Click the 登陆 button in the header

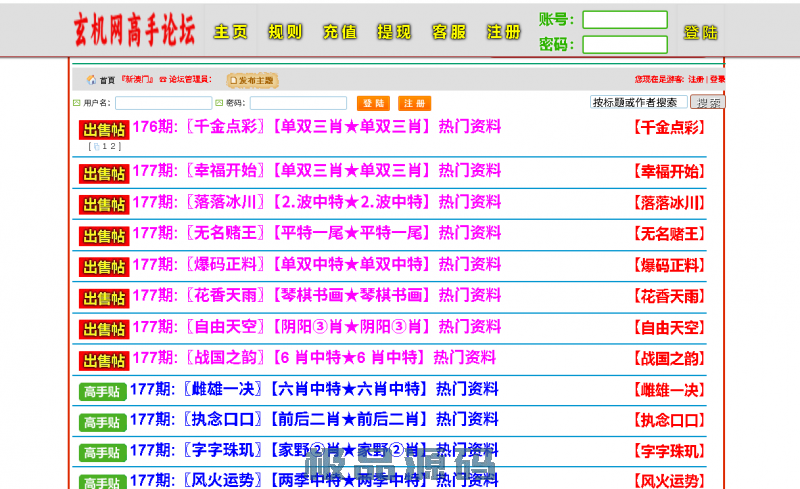click(701, 32)
